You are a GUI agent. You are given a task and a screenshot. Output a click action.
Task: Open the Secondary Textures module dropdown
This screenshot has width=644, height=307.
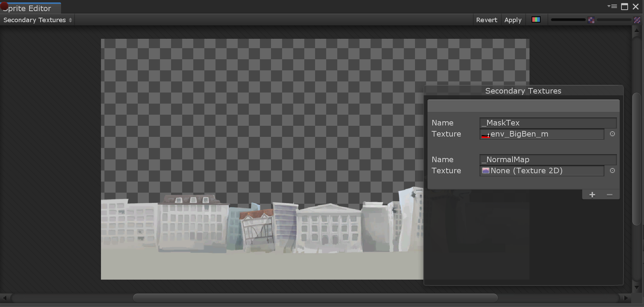pos(37,20)
